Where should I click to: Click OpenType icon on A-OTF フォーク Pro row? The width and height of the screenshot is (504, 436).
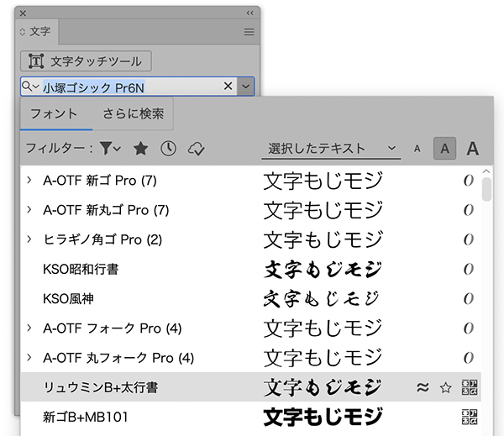(469, 328)
